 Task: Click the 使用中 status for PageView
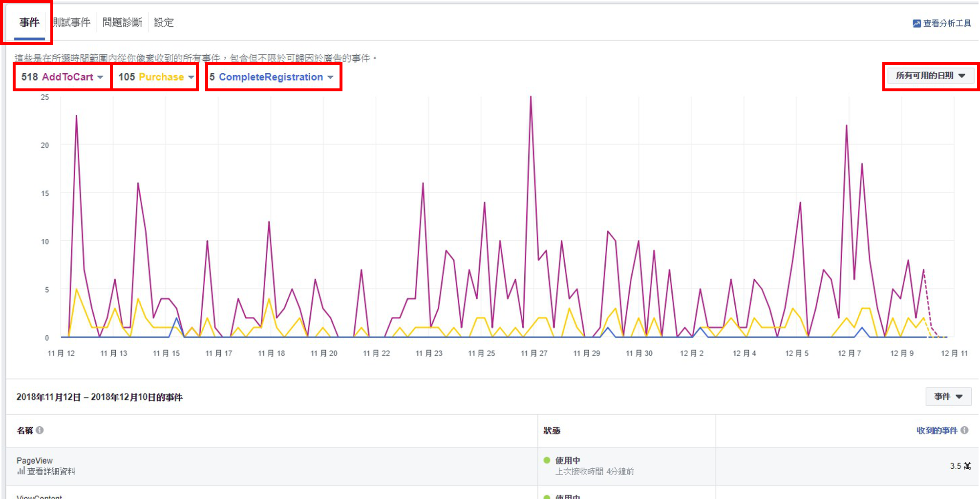[568, 460]
